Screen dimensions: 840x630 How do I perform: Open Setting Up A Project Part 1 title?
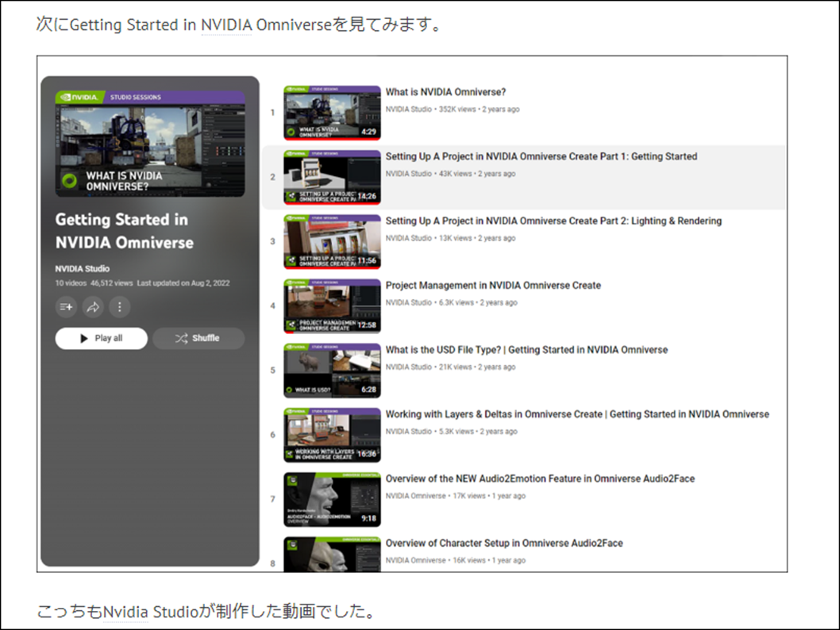(x=541, y=156)
